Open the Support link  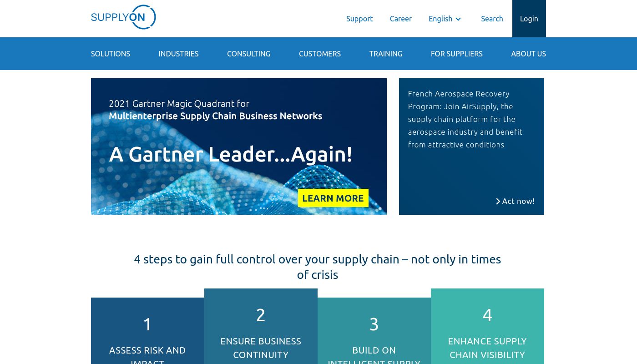pos(359,19)
